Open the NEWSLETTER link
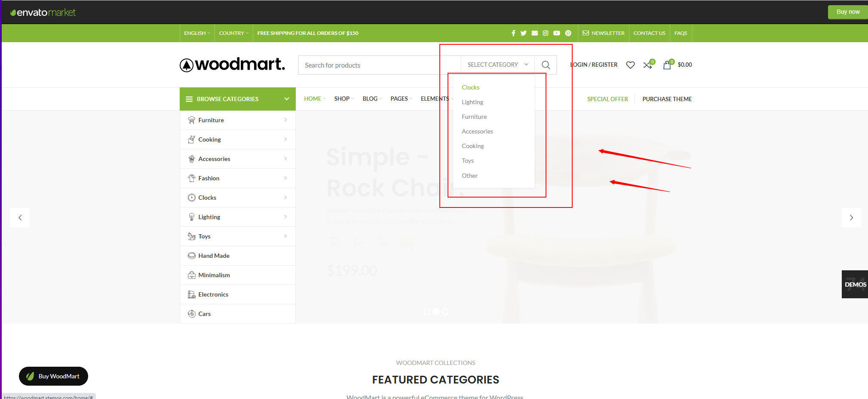 coord(604,33)
